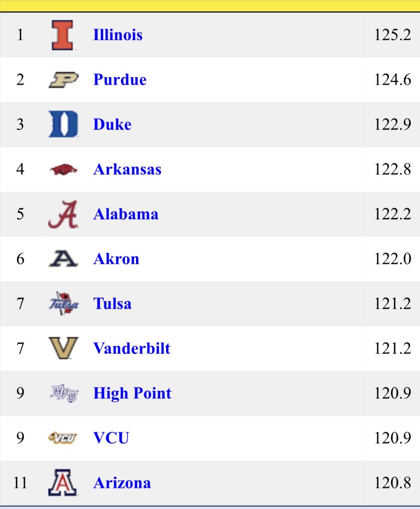
Task: Click the Arkansas Razorback logo
Action: coord(63,170)
